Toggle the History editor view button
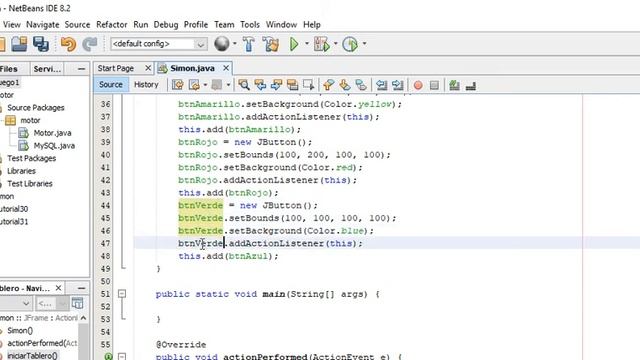The width and height of the screenshot is (640, 360). (146, 84)
